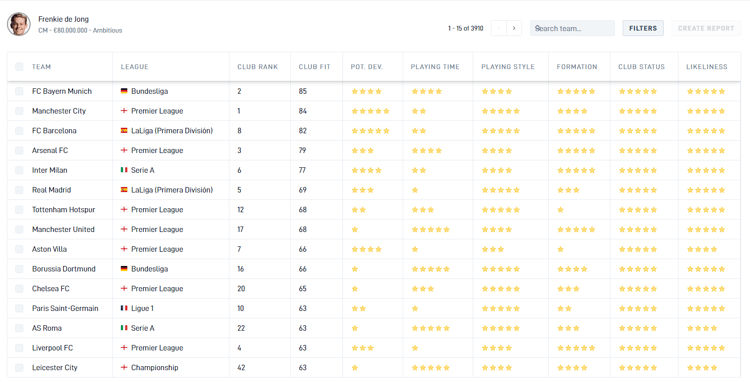Toggle the select-all checkbox in header
This screenshot has height=382, width=750.
19,66
